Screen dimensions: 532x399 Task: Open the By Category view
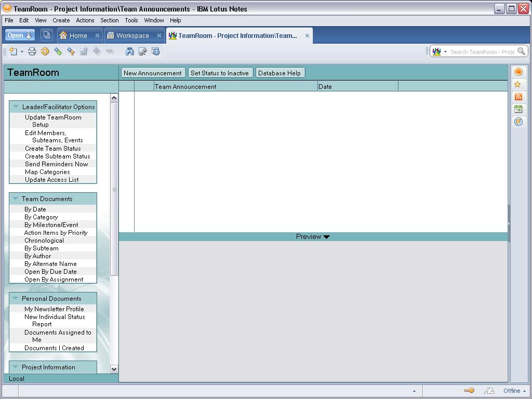(41, 217)
